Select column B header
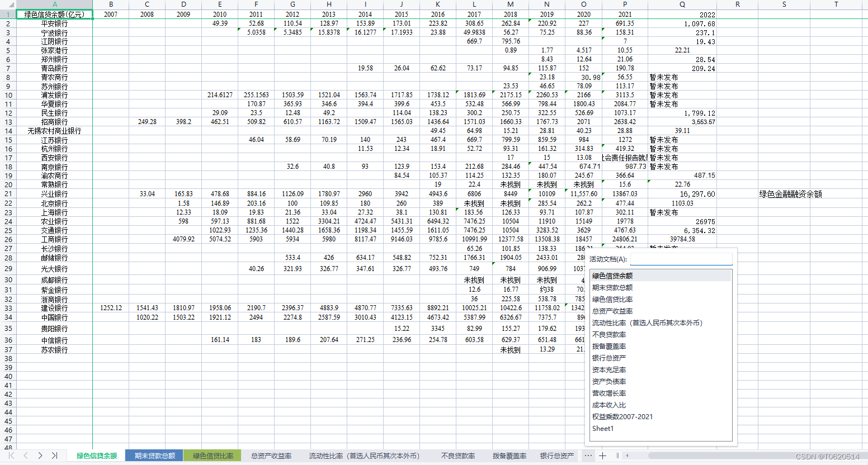The image size is (868, 465). 111,4
